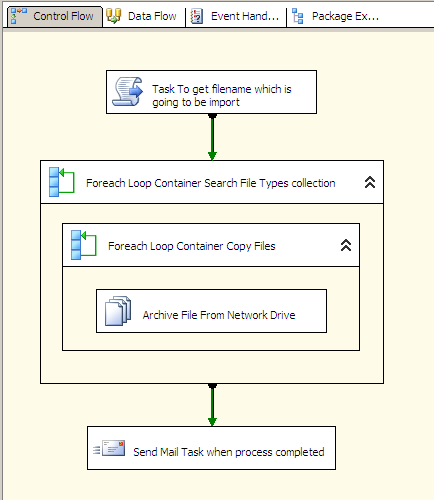Click green connector between script task and loop
The width and height of the screenshot is (434, 500).
(x=212, y=137)
